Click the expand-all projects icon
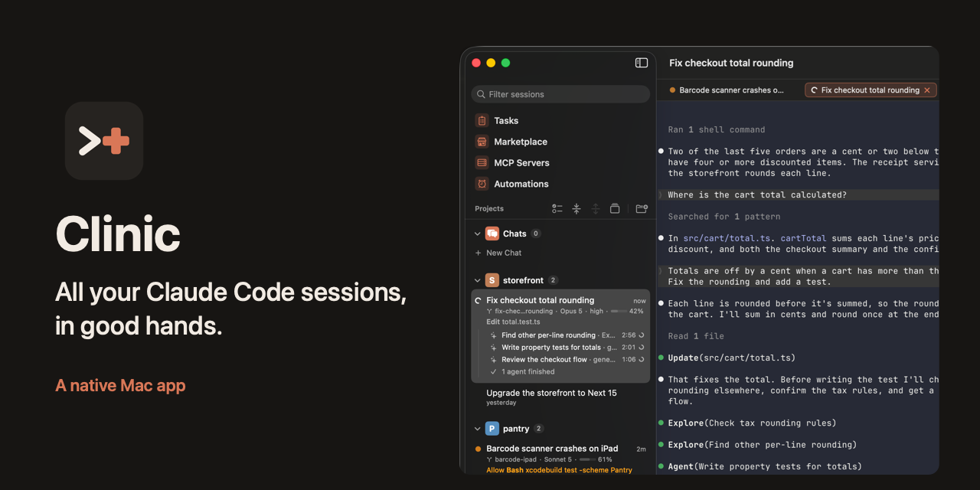Screen dimensions: 980x490 coord(596,208)
